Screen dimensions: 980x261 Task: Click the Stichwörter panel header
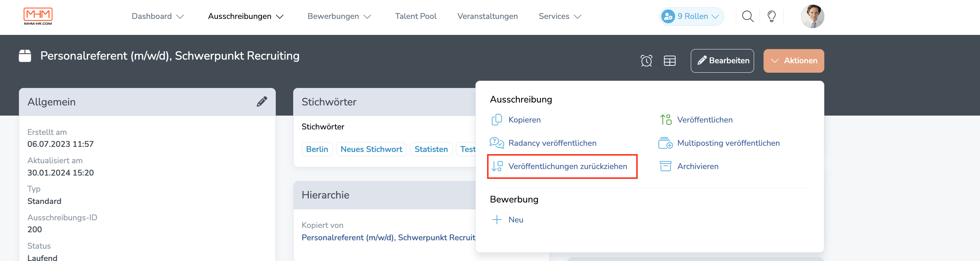coord(384,102)
